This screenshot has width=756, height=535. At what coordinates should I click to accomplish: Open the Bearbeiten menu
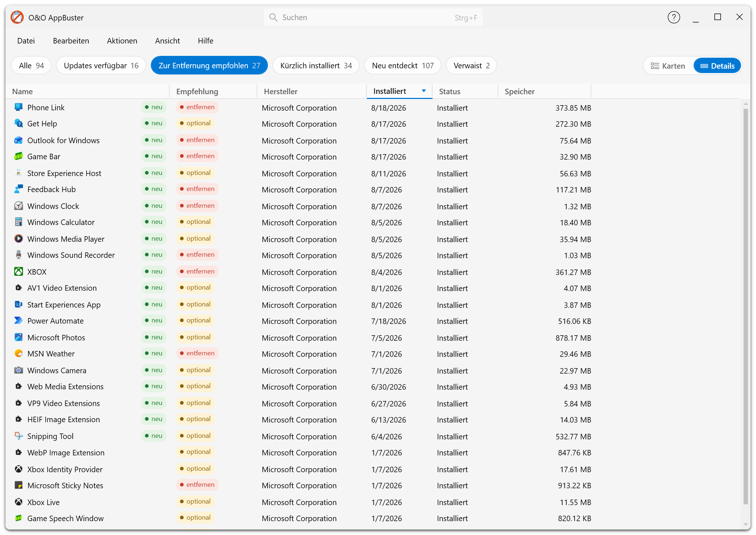coord(71,41)
